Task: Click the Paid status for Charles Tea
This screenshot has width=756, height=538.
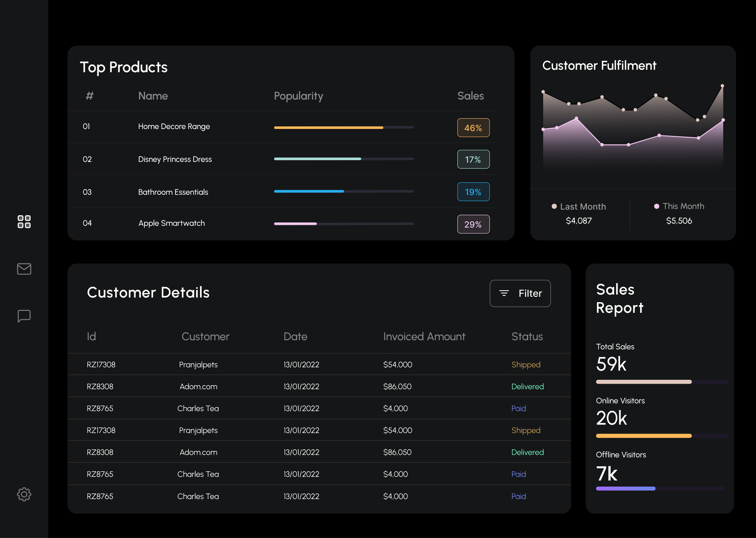Action: [518, 408]
